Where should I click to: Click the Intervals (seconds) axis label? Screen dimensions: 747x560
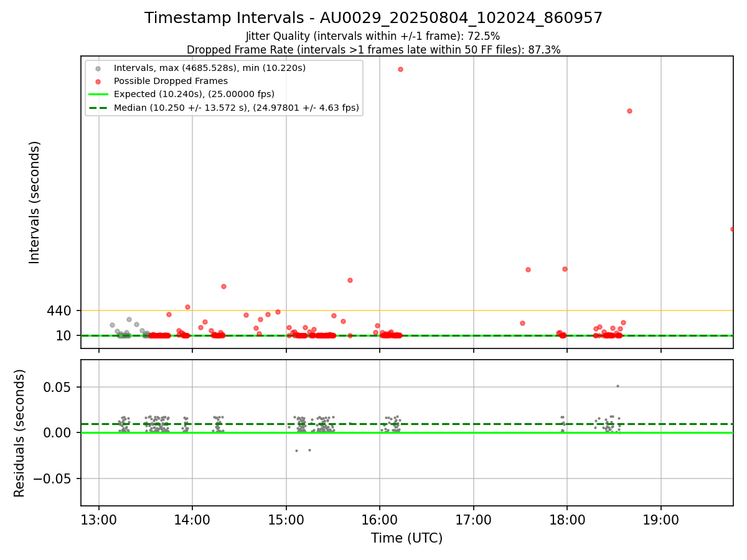click(35, 202)
